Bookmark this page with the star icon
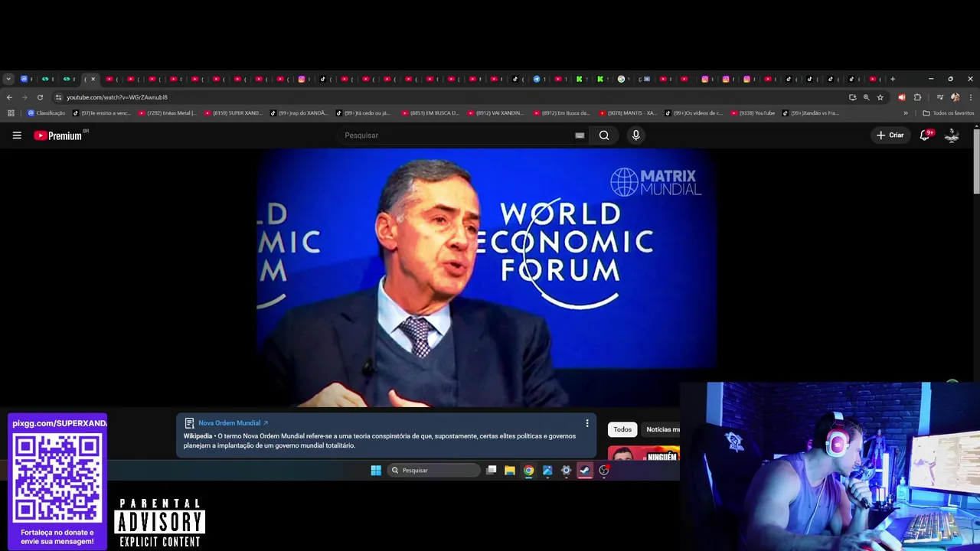This screenshot has width=980, height=551. (x=880, y=97)
